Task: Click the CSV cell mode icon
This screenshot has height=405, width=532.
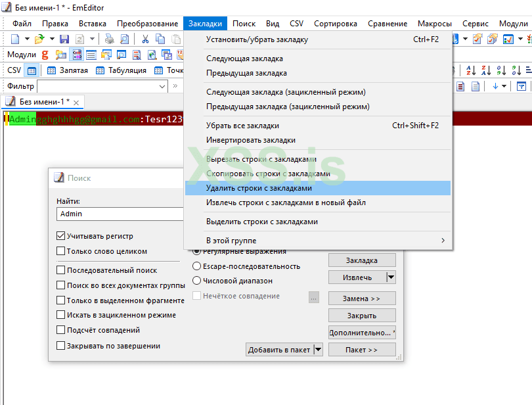Action: (31, 71)
